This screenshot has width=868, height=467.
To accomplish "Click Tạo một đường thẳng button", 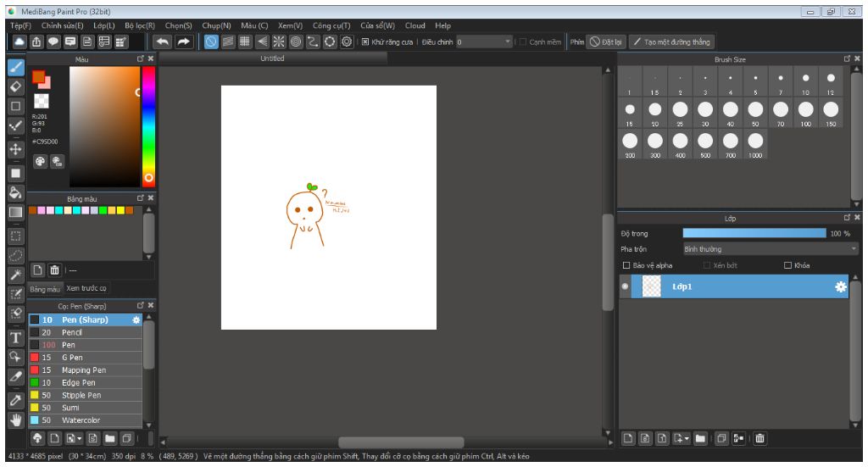I will [672, 42].
